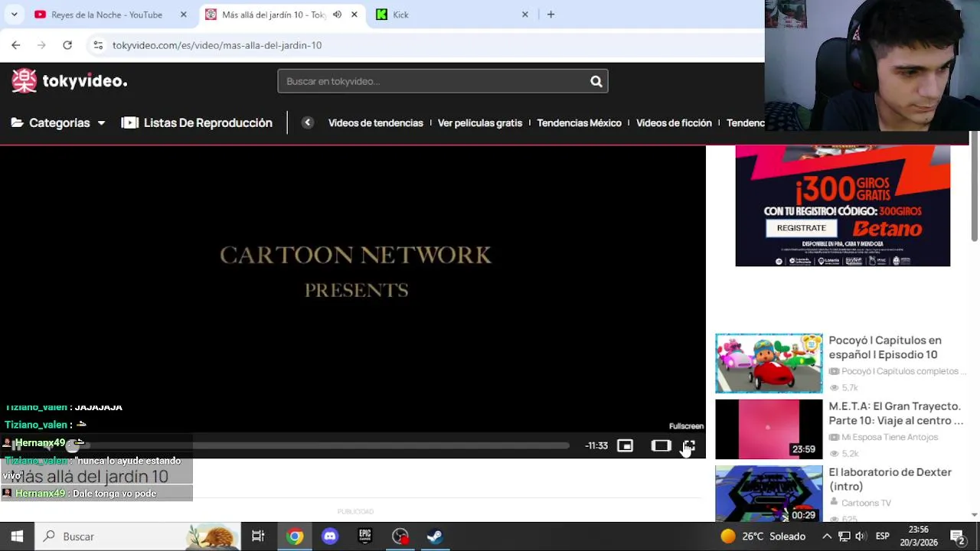Close the Más allá del jardín tab
The height and width of the screenshot is (551, 980).
click(x=354, y=15)
